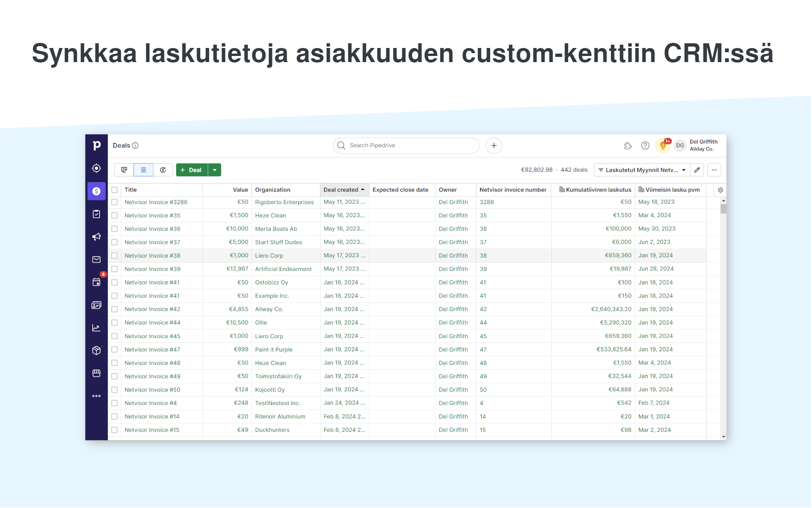Screen dimensions: 812x508
Task: Toggle the select-all header checkbox
Action: point(115,190)
